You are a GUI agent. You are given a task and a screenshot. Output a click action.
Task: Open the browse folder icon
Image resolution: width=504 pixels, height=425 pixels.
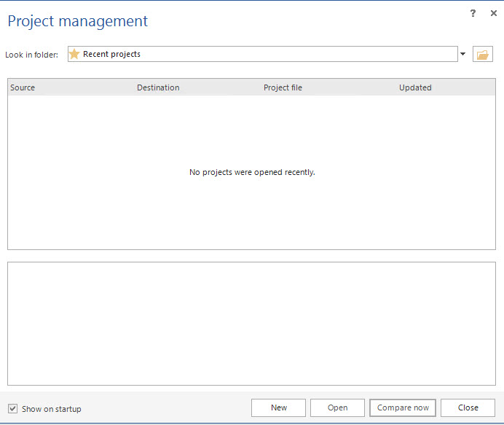pos(483,55)
